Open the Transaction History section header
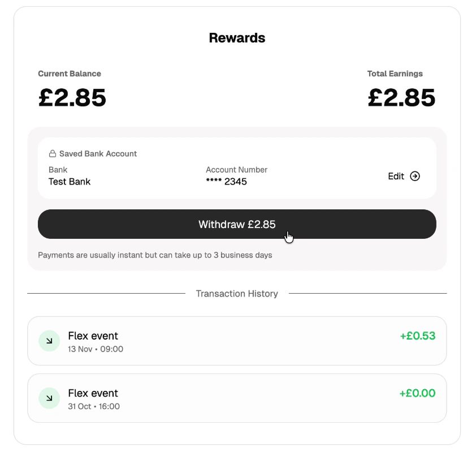The image size is (476, 451). [x=237, y=293]
